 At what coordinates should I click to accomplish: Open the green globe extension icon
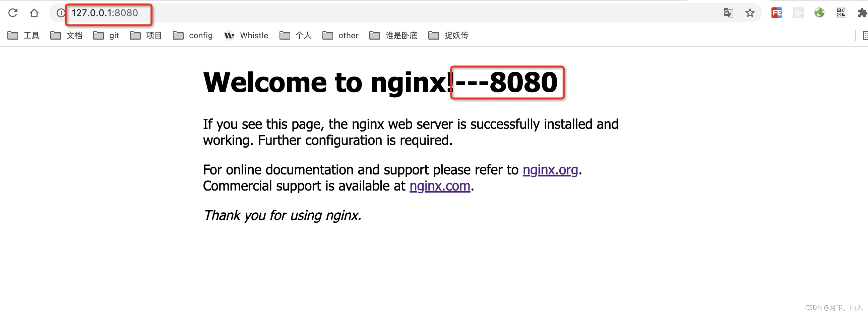click(x=819, y=13)
